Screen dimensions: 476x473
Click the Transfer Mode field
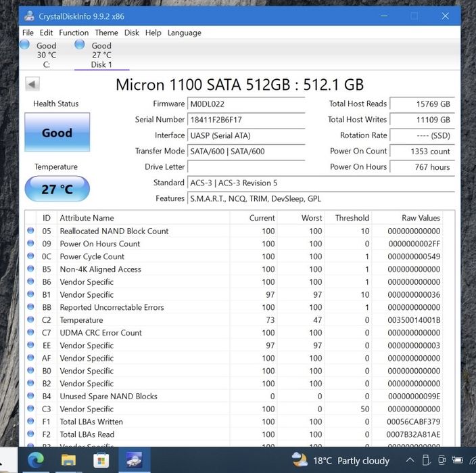point(246,152)
